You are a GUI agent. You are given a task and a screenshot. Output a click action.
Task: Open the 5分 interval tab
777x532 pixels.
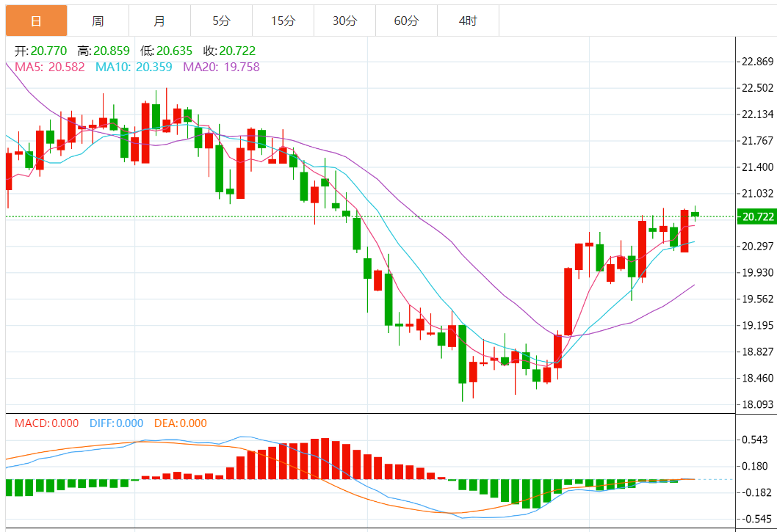(221, 21)
